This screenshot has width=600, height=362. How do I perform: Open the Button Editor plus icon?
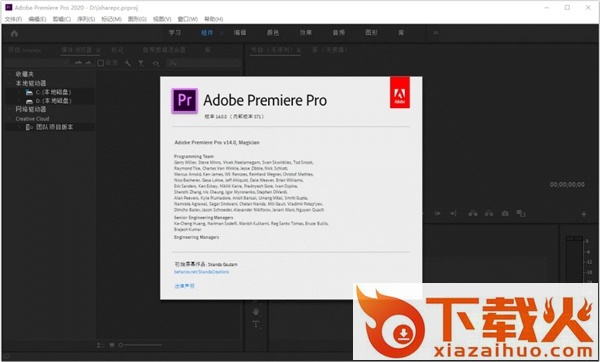coord(584,214)
